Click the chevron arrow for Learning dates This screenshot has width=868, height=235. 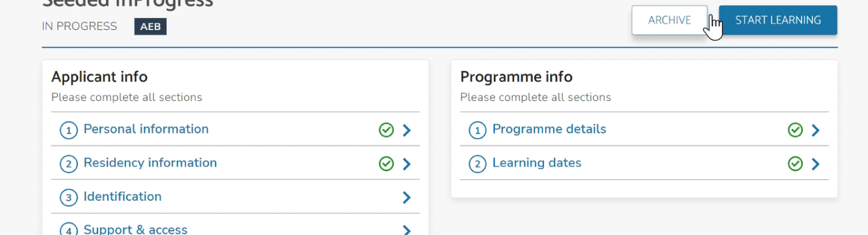[816, 164]
